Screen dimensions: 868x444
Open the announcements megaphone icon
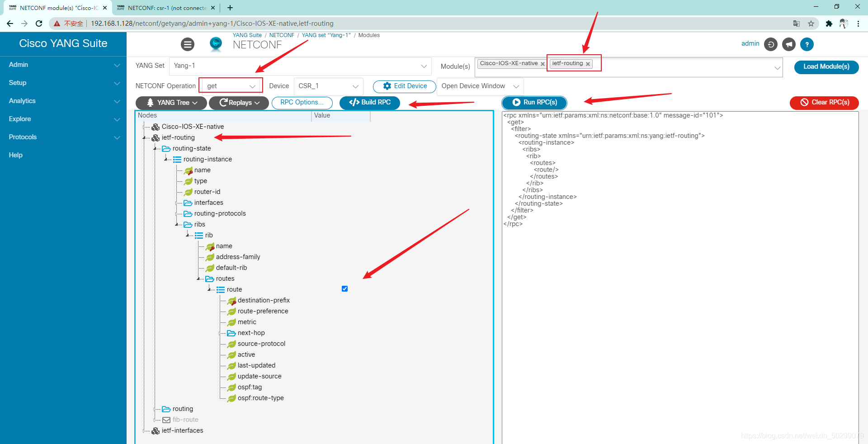point(789,44)
